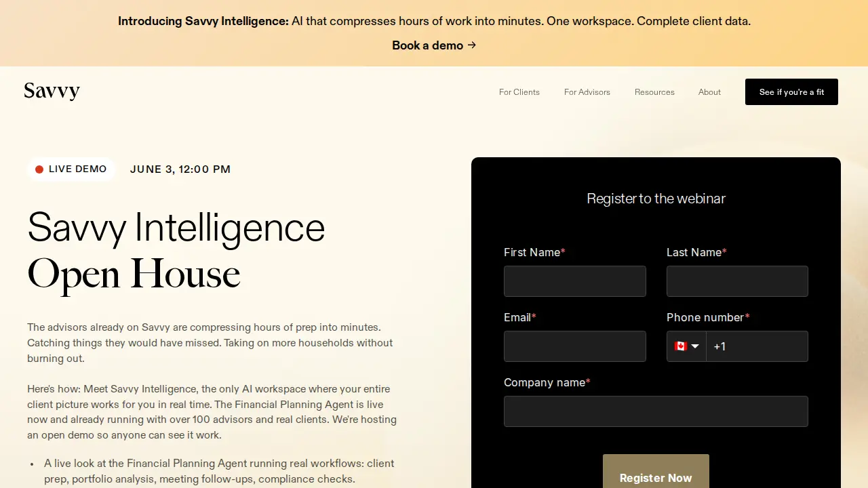
Task: Select the Email input field
Action: click(x=575, y=346)
